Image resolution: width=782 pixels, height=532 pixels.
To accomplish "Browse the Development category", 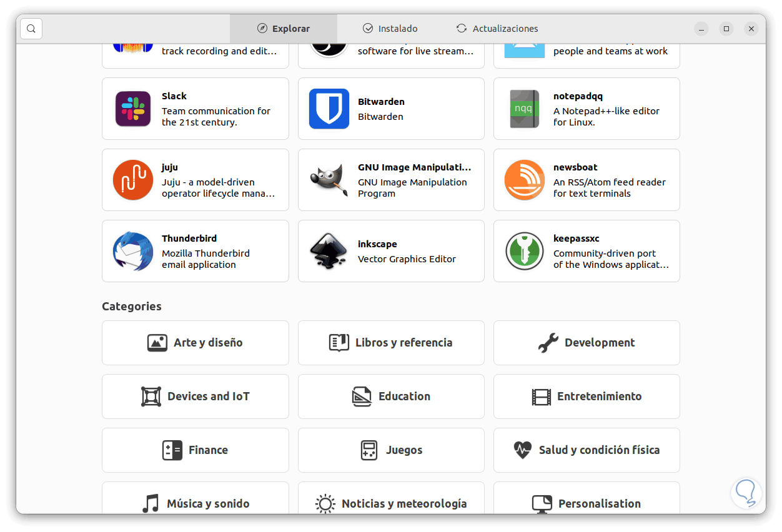I will coord(586,343).
